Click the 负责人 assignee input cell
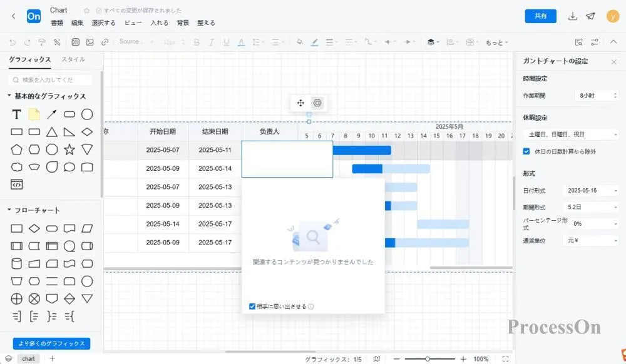Screen dimensions: 626x364 pos(287,159)
